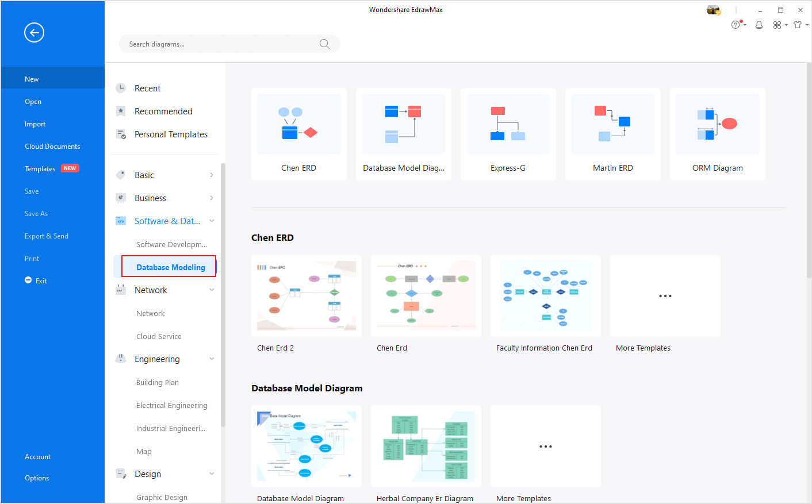This screenshot has width=812, height=504.
Task: Click the Business category icon
Action: (x=121, y=198)
